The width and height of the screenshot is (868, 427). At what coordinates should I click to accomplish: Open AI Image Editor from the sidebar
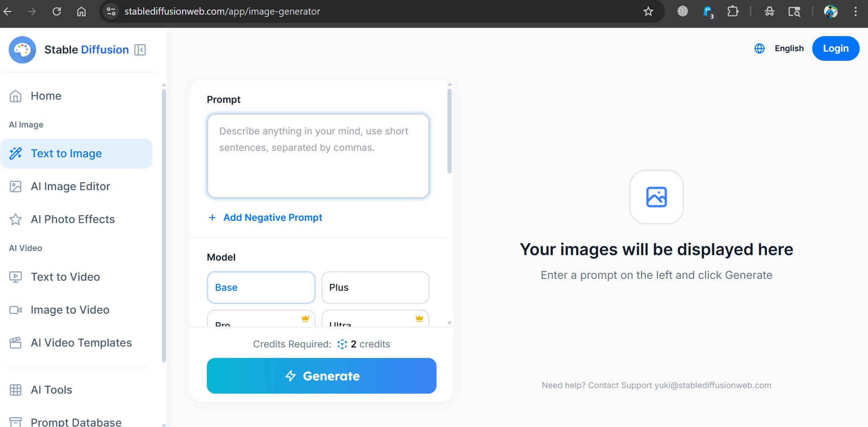pyautogui.click(x=70, y=186)
